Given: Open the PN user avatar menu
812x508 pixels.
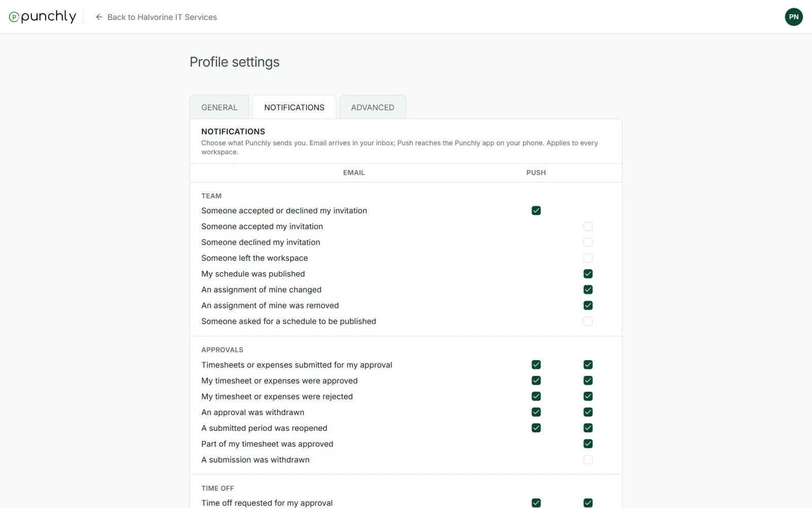Looking at the screenshot, I should [x=794, y=17].
